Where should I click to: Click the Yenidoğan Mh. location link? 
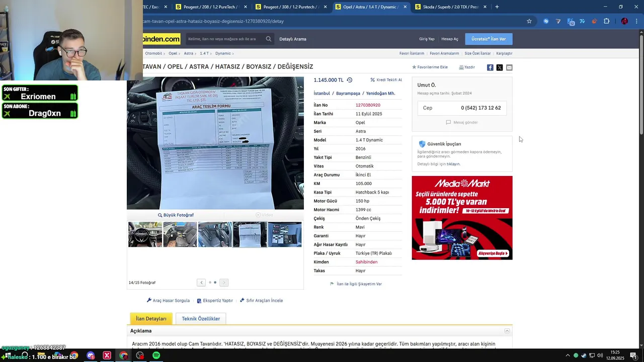click(x=380, y=94)
